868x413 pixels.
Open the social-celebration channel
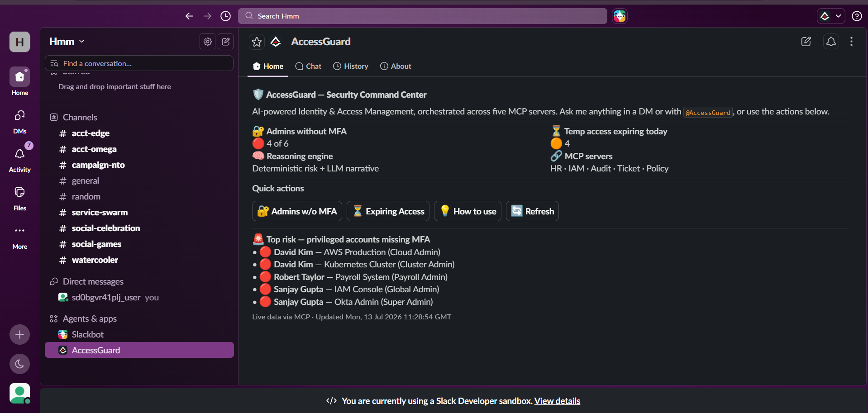[139, 228]
